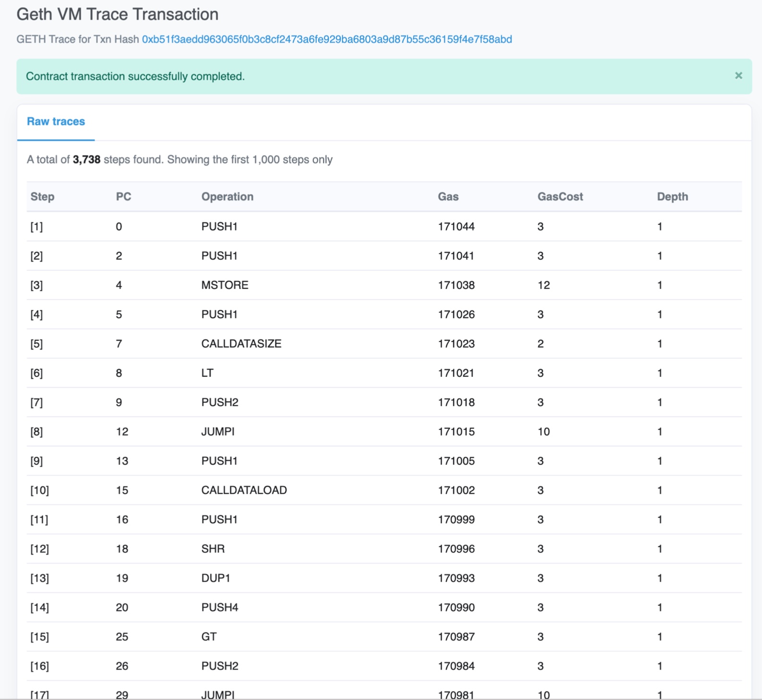The height and width of the screenshot is (700, 762).
Task: Click gas value 171018
Action: (x=456, y=402)
